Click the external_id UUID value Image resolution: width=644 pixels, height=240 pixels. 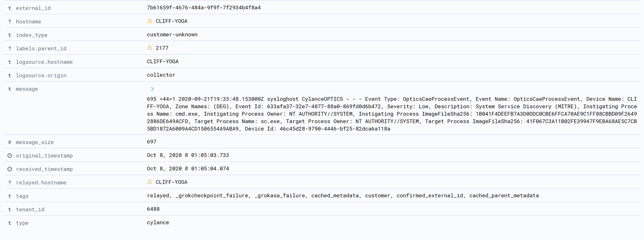point(203,8)
